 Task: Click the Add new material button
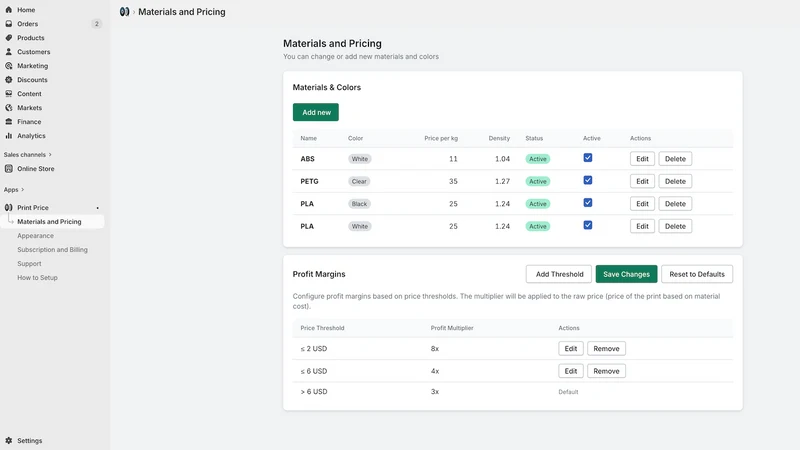coord(316,112)
